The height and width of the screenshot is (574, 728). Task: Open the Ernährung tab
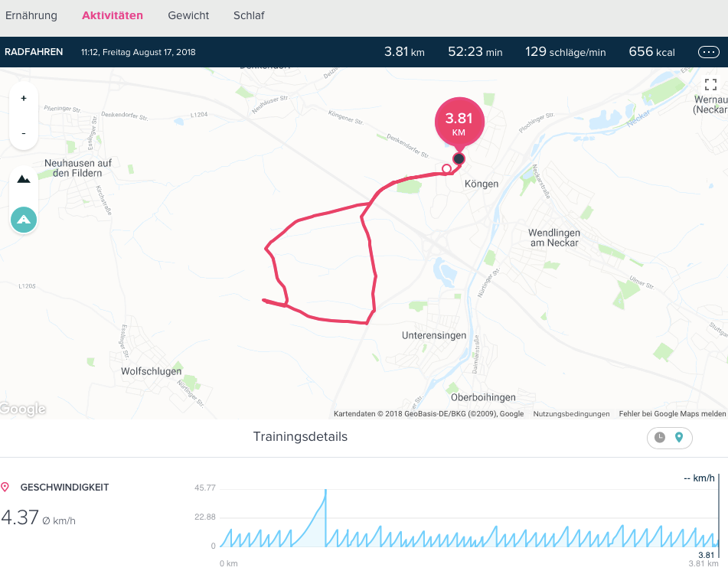tap(31, 15)
